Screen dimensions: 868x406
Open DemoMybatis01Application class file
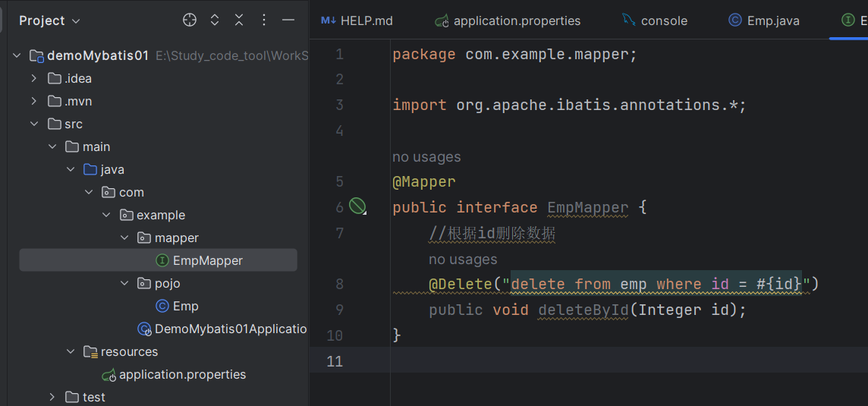230,329
